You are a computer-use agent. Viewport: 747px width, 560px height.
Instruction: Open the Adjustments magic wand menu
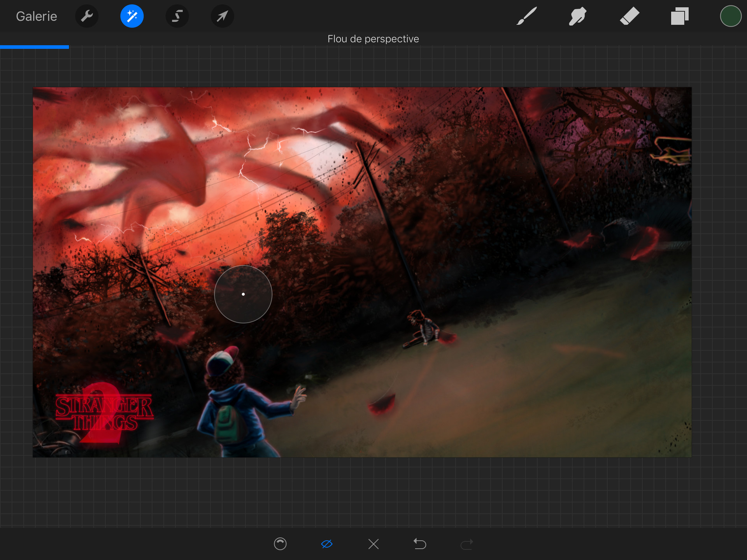[132, 16]
